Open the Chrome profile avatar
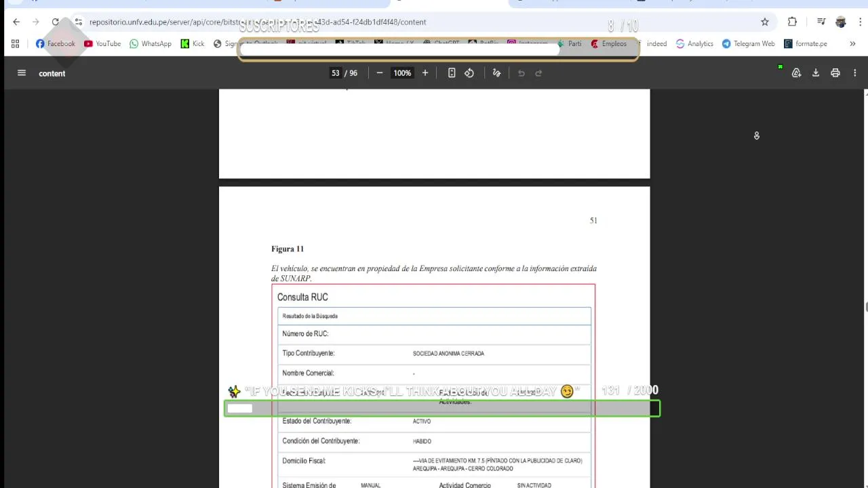The height and width of the screenshot is (488, 868). 841,22
